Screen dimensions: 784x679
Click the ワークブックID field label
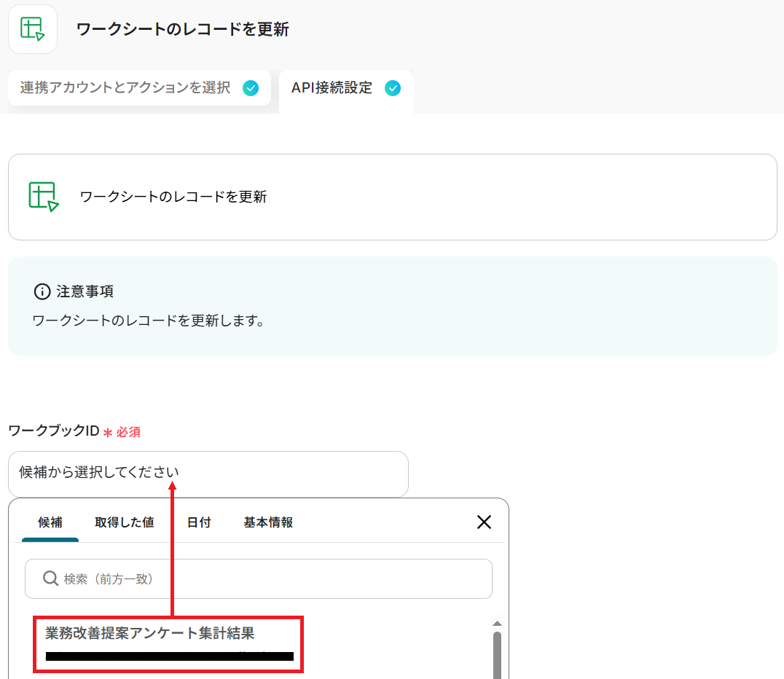click(54, 431)
